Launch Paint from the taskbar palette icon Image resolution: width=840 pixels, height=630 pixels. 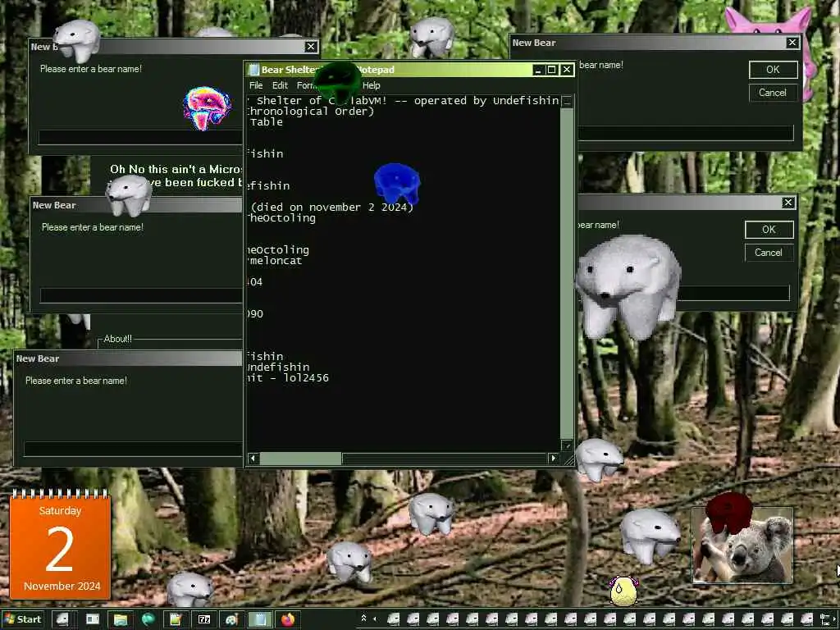click(231, 619)
